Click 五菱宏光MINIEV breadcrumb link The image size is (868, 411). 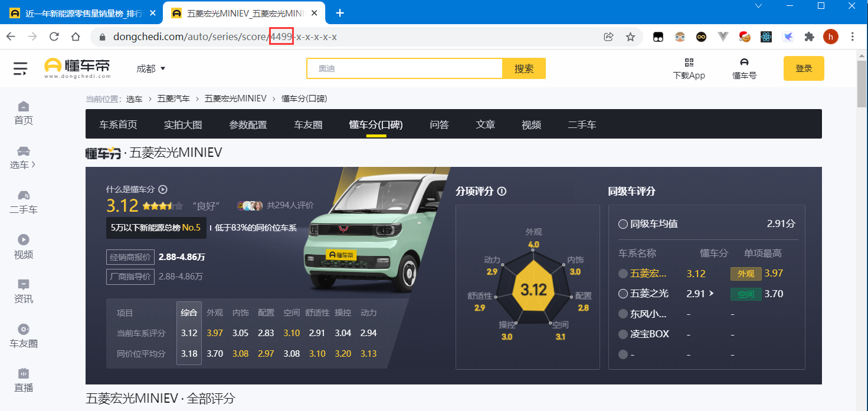(235, 98)
